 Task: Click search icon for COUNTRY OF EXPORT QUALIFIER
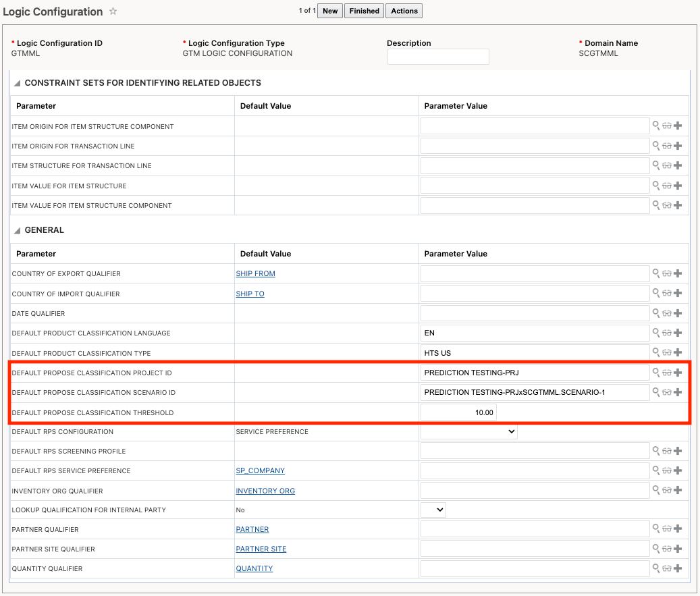point(656,273)
